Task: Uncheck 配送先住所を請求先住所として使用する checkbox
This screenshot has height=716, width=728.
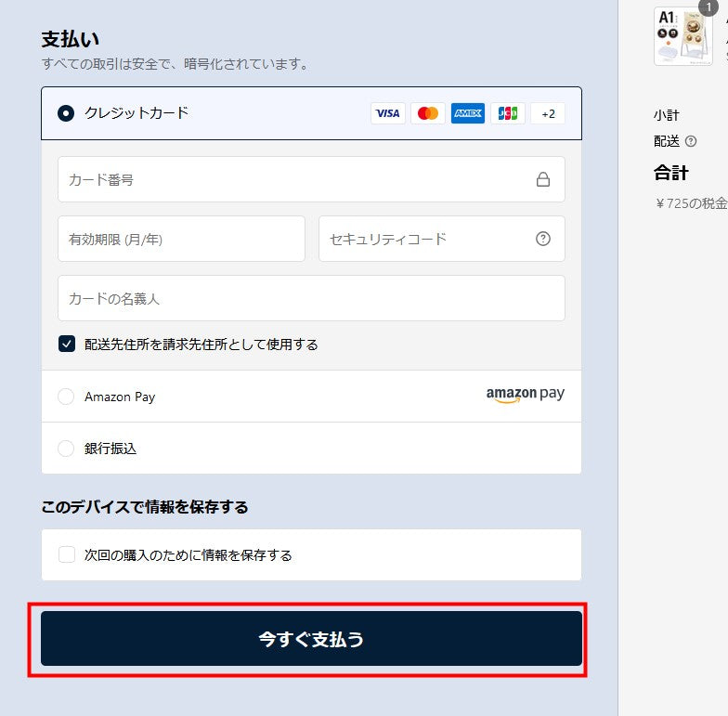Action: 67,345
